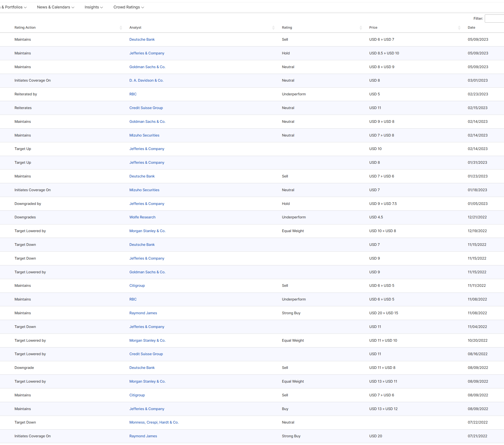Open Deutsche Bank link dated 05/09/2023

tap(142, 39)
